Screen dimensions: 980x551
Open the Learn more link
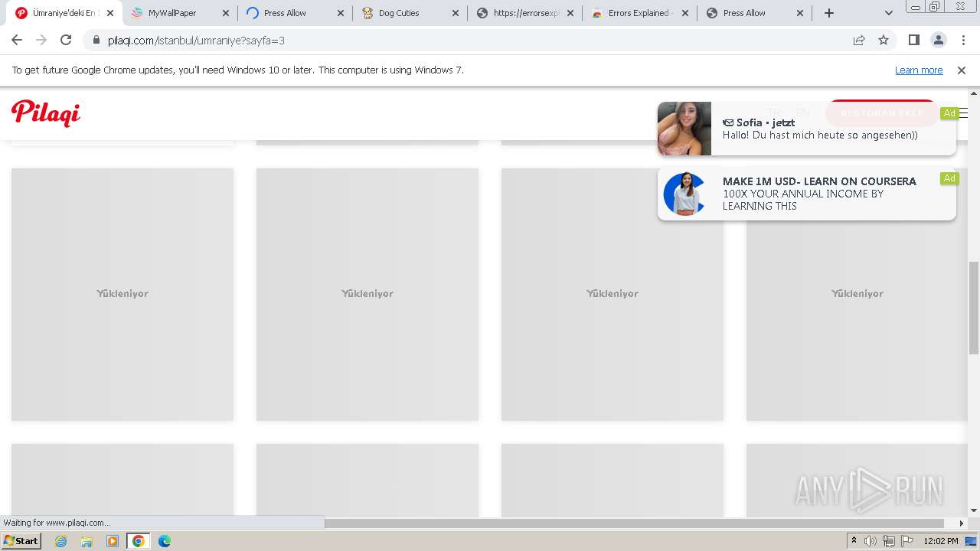click(x=919, y=70)
